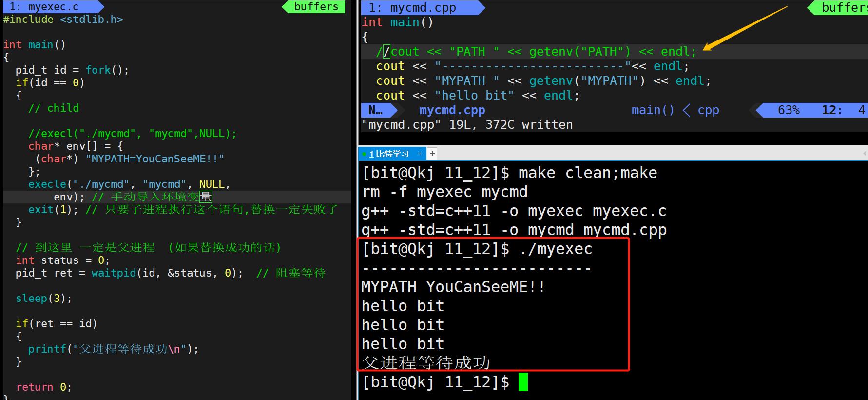Click the 'execle("./mycmd", "mycmd", NULL,' line
The image size is (868, 400).
pyautogui.click(x=129, y=184)
